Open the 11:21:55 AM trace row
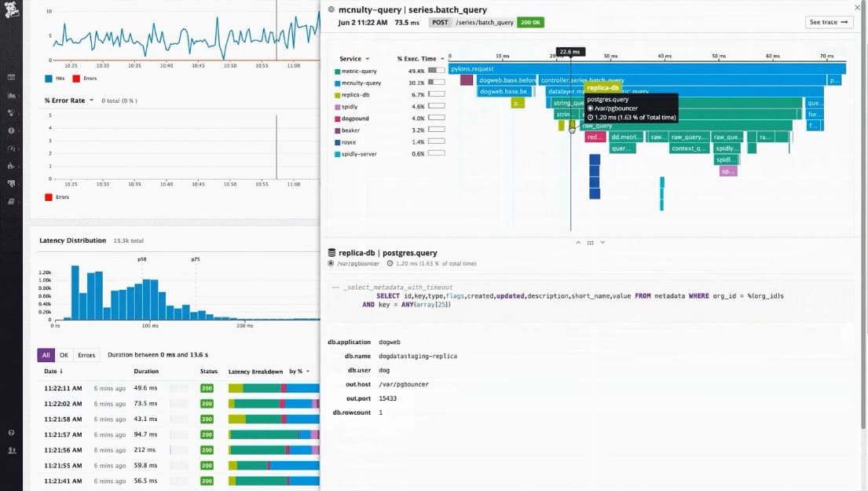 [179, 466]
